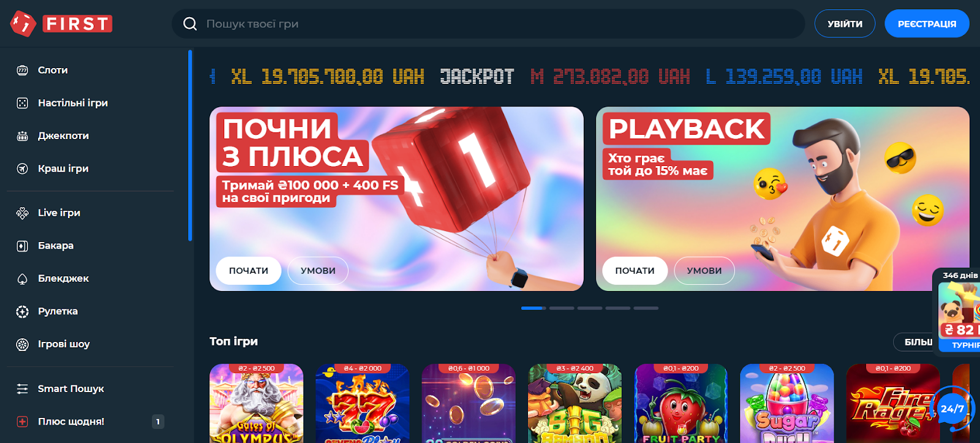Viewport: 980px width, 443px height.
Task: Click УМОВИ on the Почни з плюса banner
Action: [x=318, y=271]
